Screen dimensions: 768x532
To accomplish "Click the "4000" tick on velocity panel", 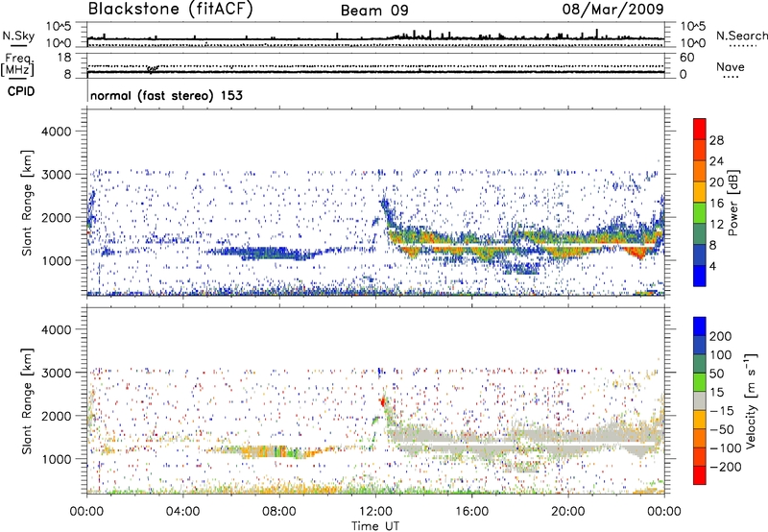I will click(x=57, y=329).
